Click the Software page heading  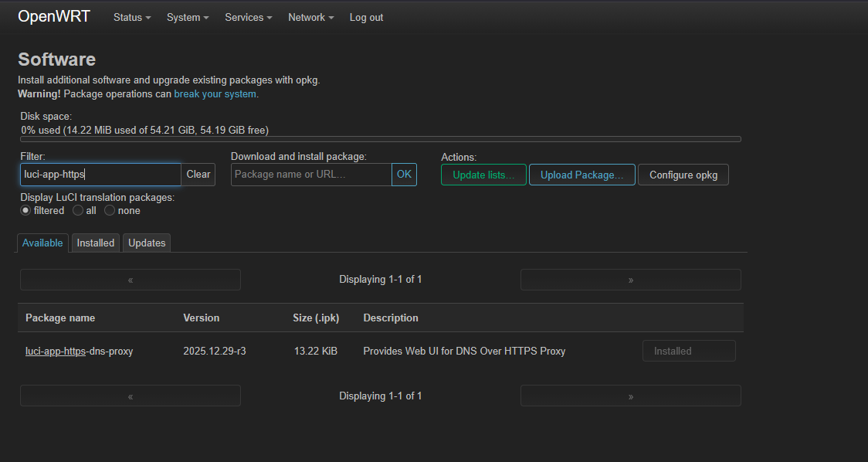(x=56, y=59)
